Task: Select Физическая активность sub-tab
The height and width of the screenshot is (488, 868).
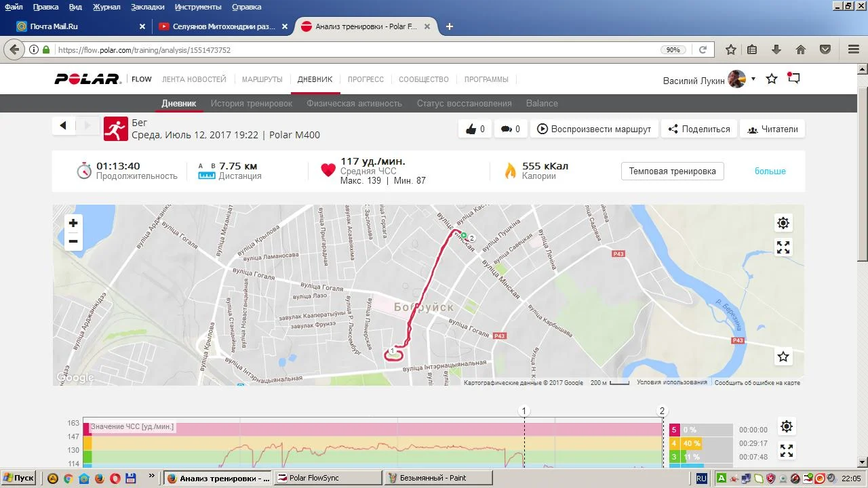Action: pos(354,103)
